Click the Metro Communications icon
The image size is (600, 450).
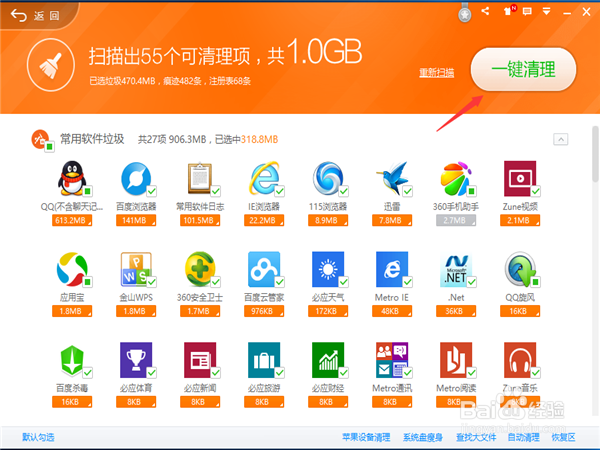392,360
